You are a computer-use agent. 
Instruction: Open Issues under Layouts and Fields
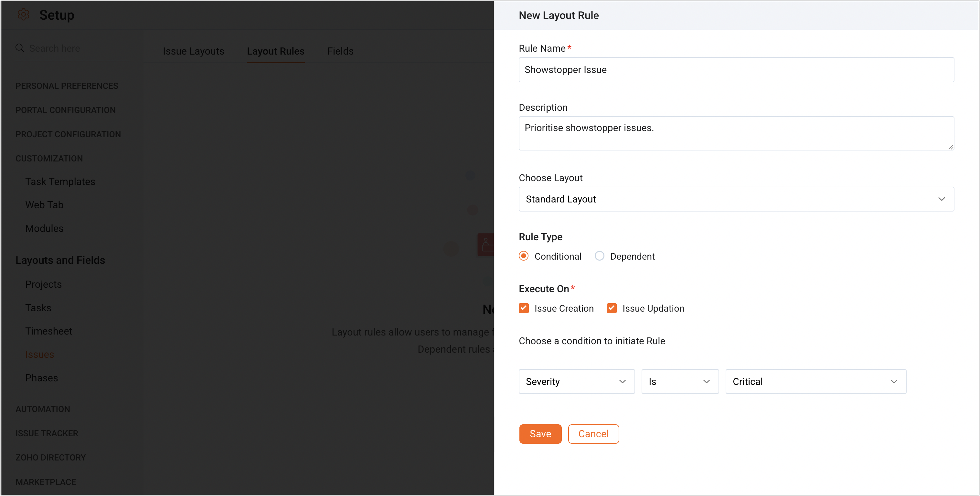point(39,354)
